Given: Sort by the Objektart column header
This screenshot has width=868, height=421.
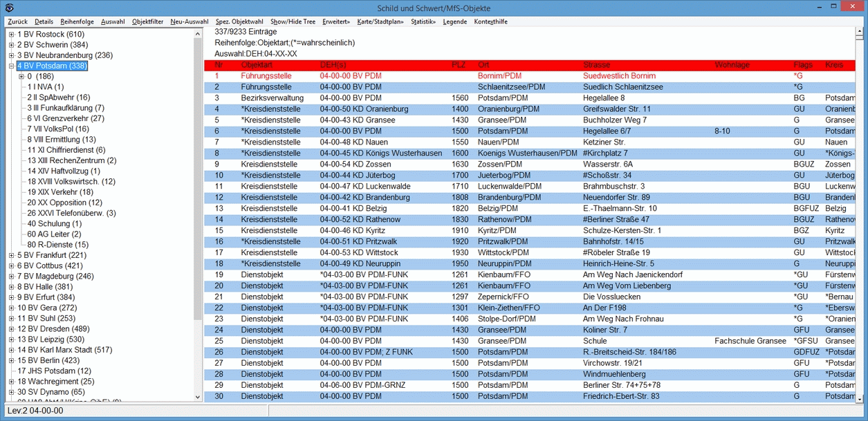Looking at the screenshot, I should tap(257, 66).
